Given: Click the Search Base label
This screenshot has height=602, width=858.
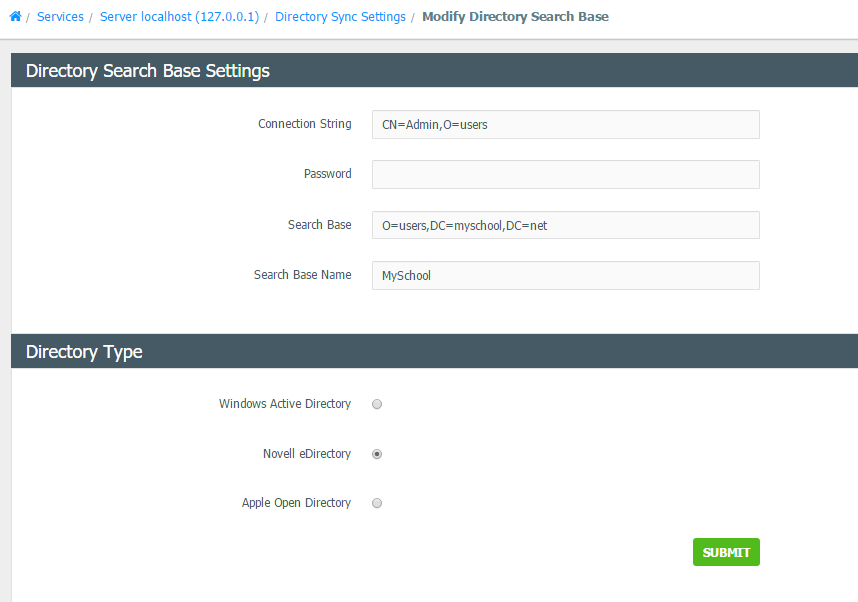Looking at the screenshot, I should [x=320, y=225].
